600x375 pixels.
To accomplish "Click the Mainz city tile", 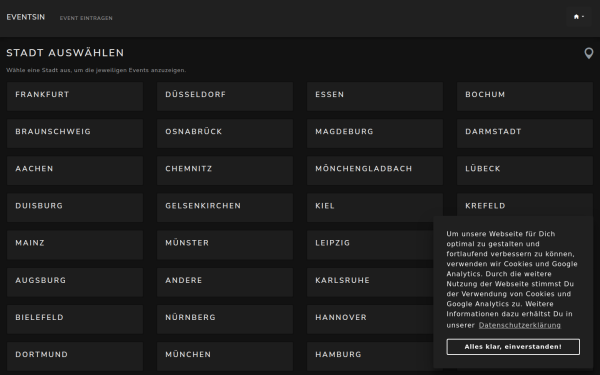I will [75, 245].
